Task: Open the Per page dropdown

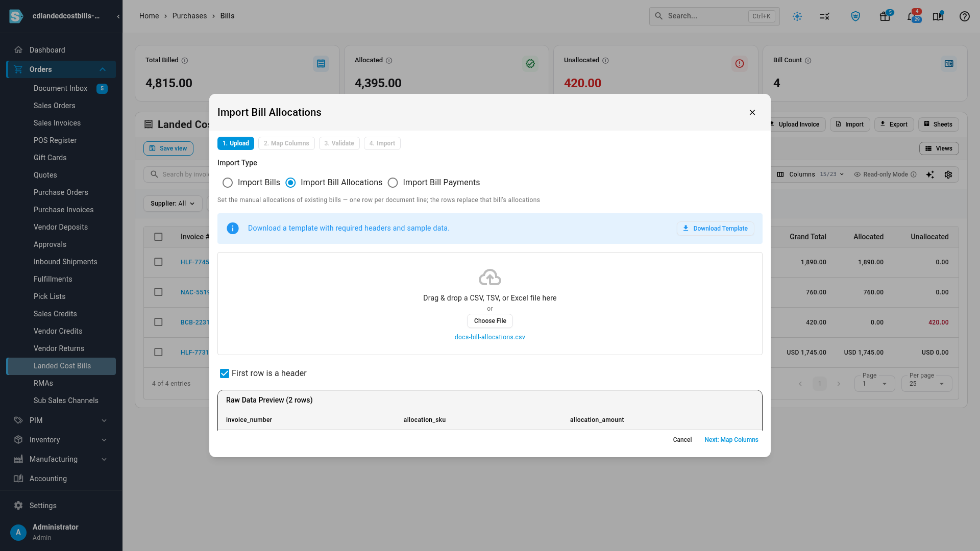Action: (926, 384)
